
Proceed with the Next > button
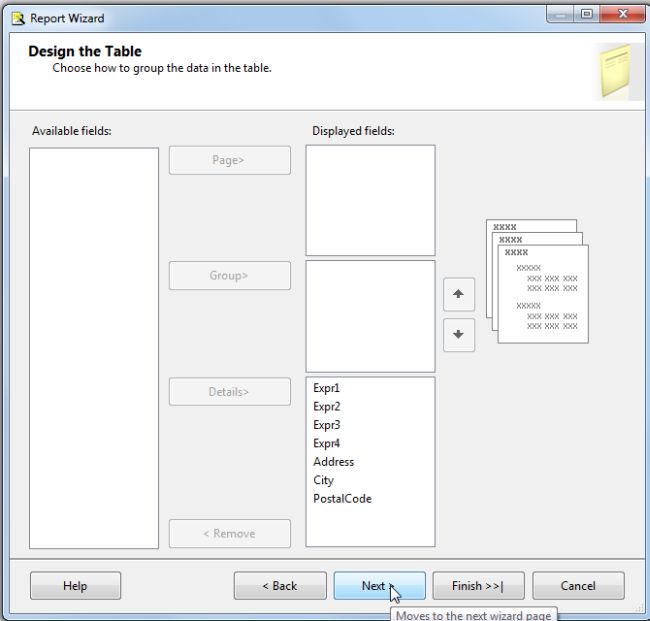coord(379,586)
